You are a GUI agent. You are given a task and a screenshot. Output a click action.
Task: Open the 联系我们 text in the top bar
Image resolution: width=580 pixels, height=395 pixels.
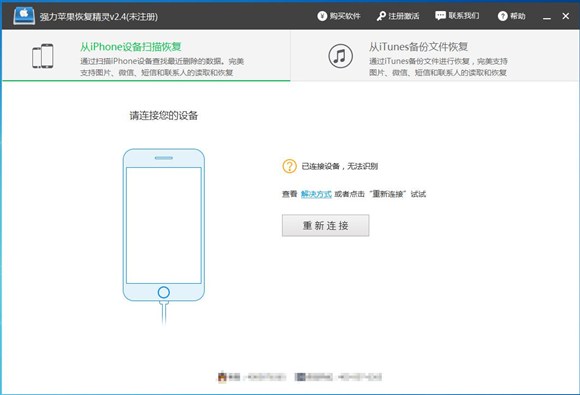click(464, 16)
